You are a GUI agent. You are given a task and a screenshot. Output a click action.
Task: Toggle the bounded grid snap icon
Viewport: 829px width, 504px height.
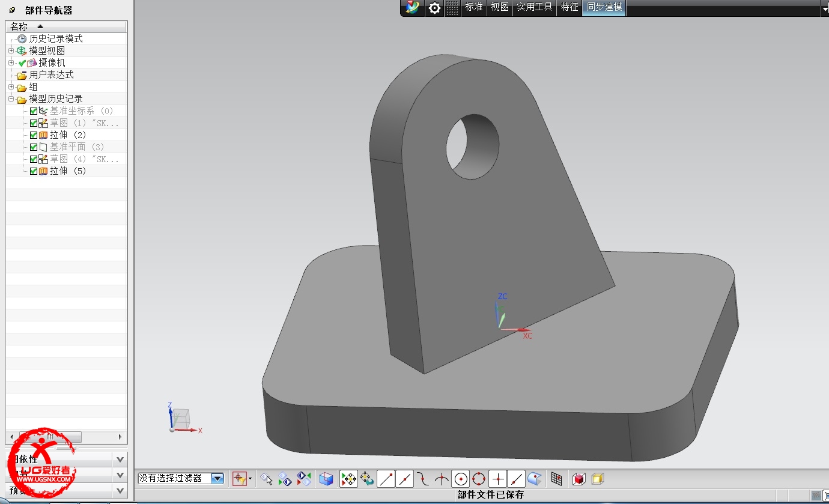coord(557,479)
